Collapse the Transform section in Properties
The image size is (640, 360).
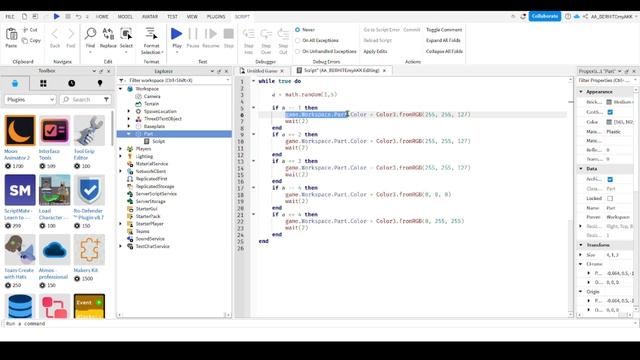click(x=581, y=245)
